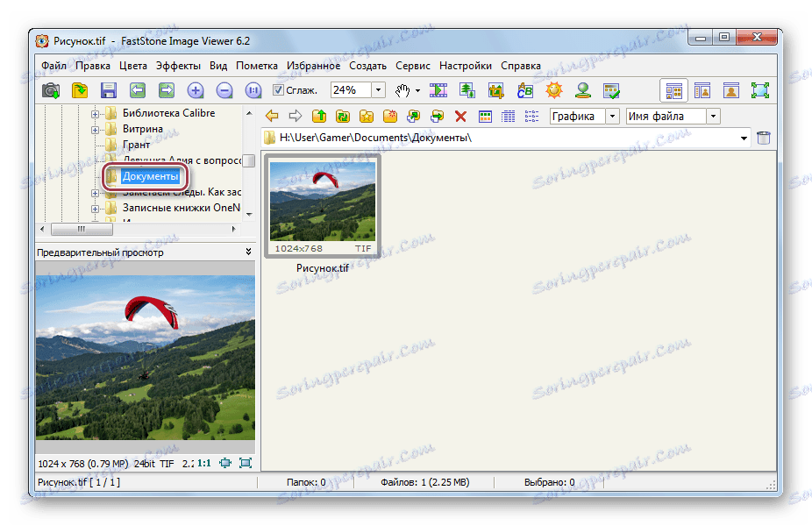Switch to list view mode icon
This screenshot has height=526, width=812.
pyautogui.click(x=531, y=117)
